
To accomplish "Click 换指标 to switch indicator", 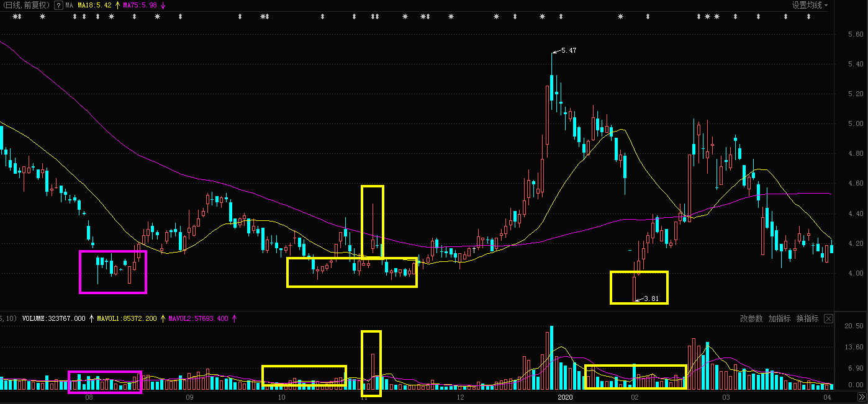I will [807, 318].
